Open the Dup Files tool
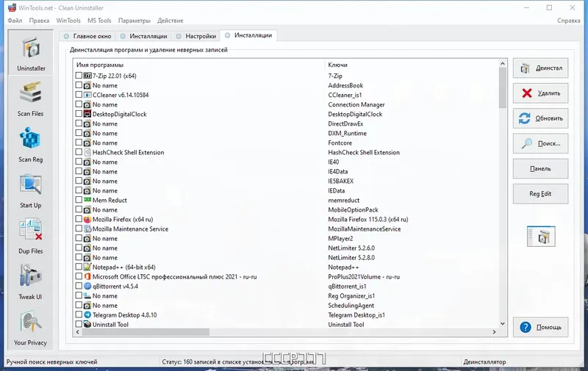This screenshot has width=588, height=371. (x=31, y=237)
